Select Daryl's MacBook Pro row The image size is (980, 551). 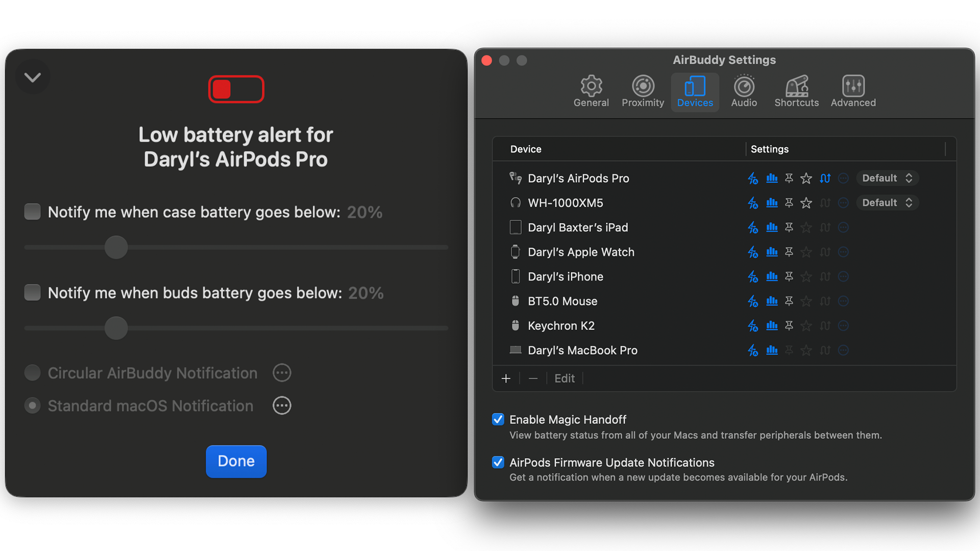(x=724, y=350)
